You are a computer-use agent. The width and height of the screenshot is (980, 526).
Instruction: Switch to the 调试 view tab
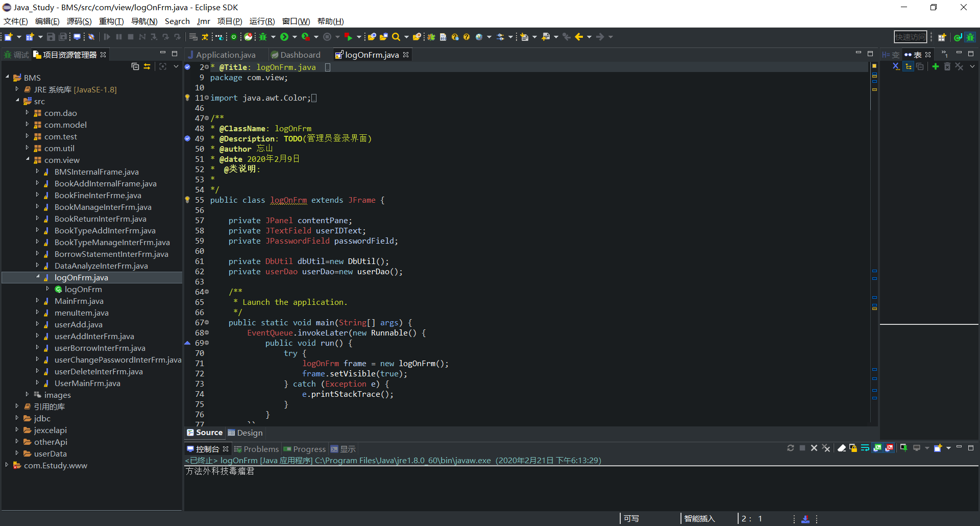coord(16,55)
